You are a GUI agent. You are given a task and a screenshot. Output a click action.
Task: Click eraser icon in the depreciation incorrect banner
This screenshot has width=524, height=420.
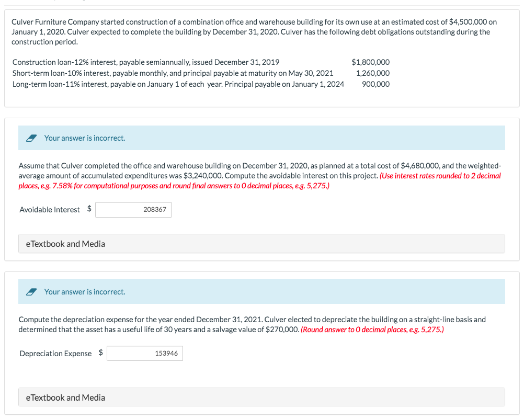[x=31, y=292]
